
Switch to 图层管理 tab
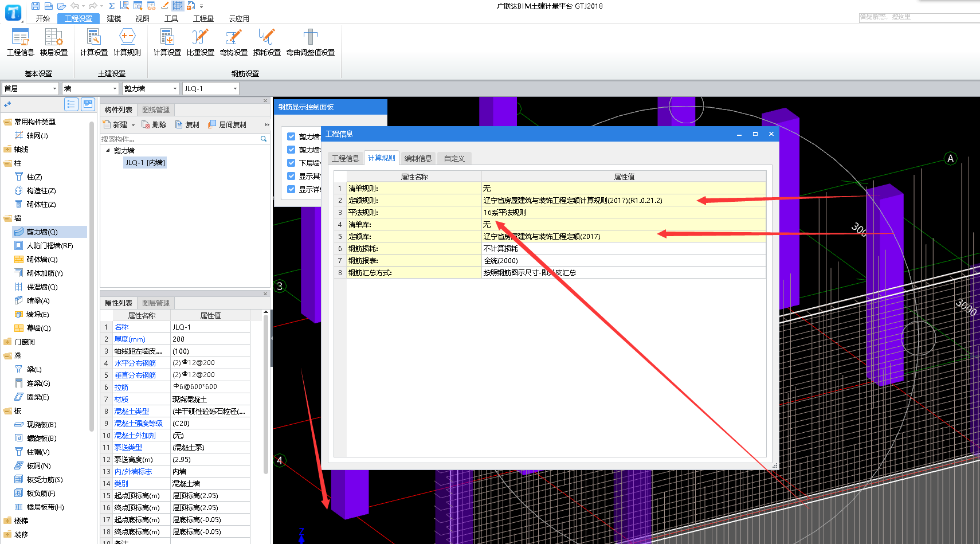pos(155,303)
